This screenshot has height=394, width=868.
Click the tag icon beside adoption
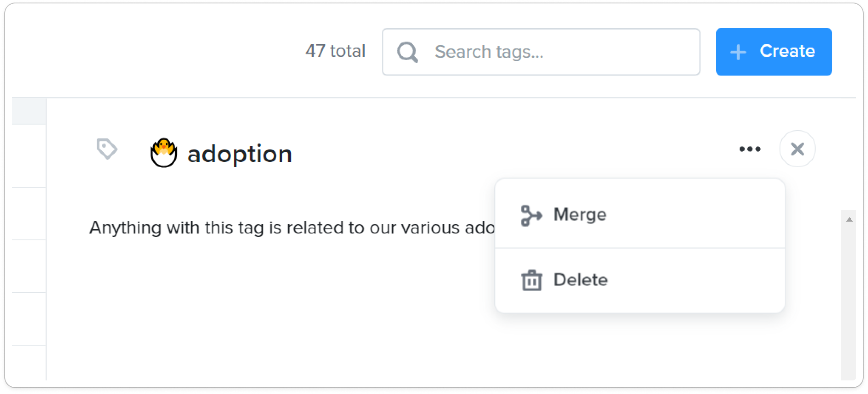107,149
